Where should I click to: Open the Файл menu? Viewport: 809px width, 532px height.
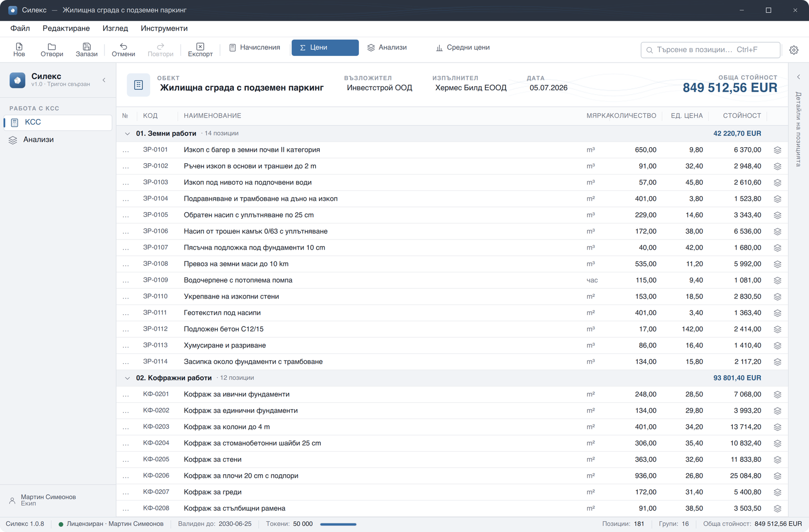point(20,28)
